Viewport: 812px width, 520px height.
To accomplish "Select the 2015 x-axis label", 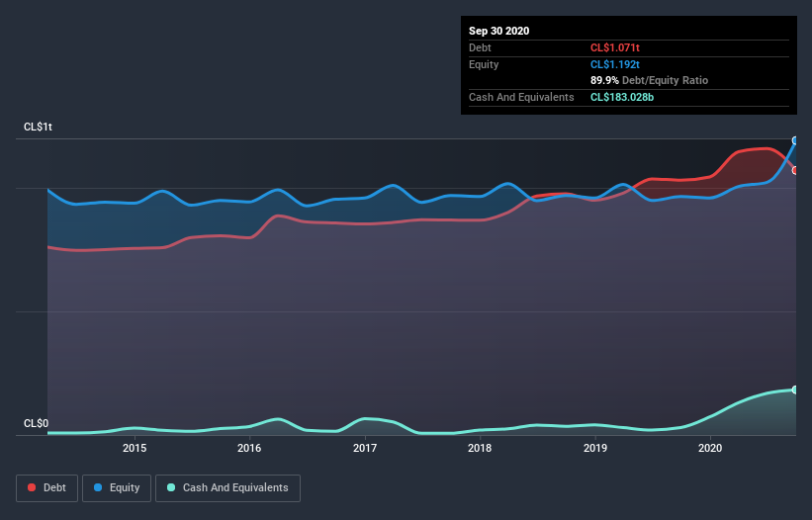I will pos(135,448).
